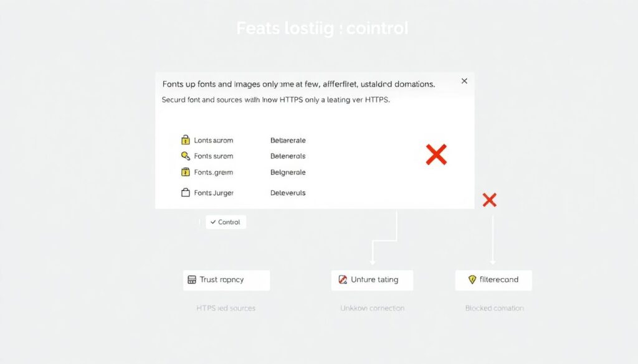Click the key icon beside Fonts surem
This screenshot has height=364, width=638.
[x=185, y=156]
